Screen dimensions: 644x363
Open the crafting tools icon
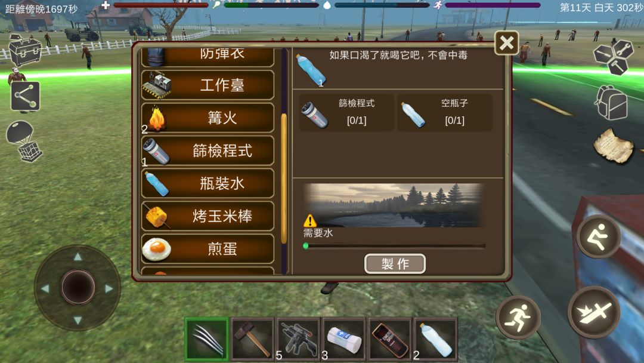(x=614, y=57)
